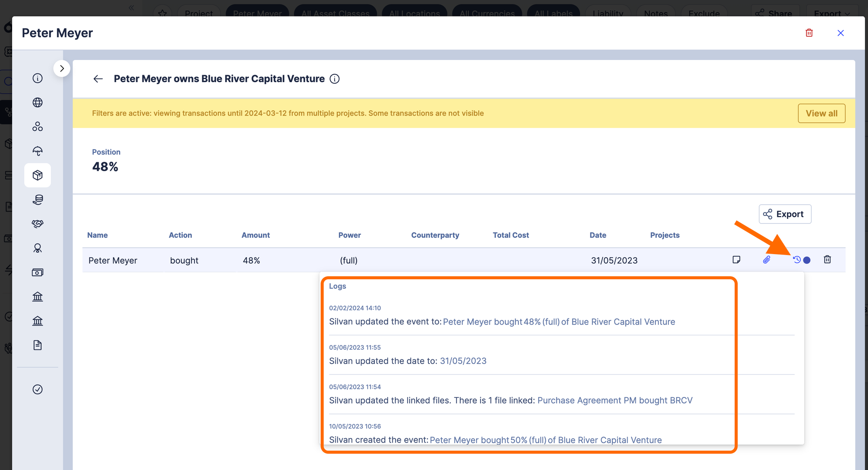
Task: Click the attachment/paperclip icon on transaction row
Action: click(x=766, y=260)
